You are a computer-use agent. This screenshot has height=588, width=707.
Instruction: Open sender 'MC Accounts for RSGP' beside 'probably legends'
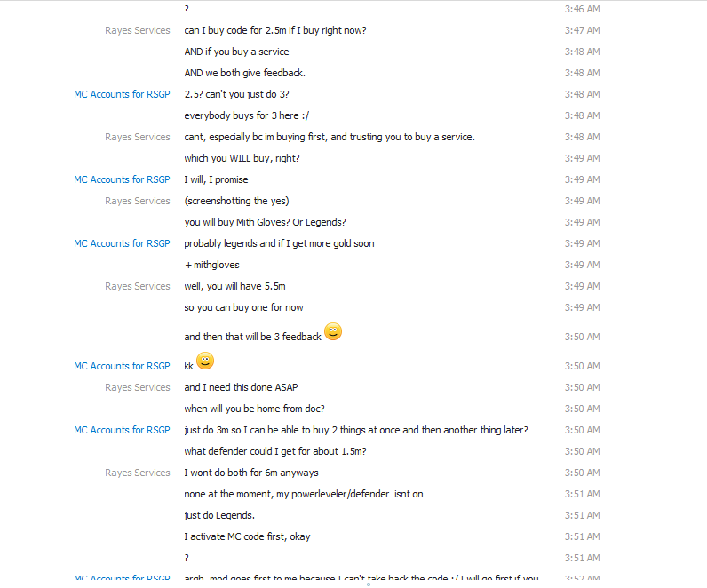pyautogui.click(x=122, y=243)
